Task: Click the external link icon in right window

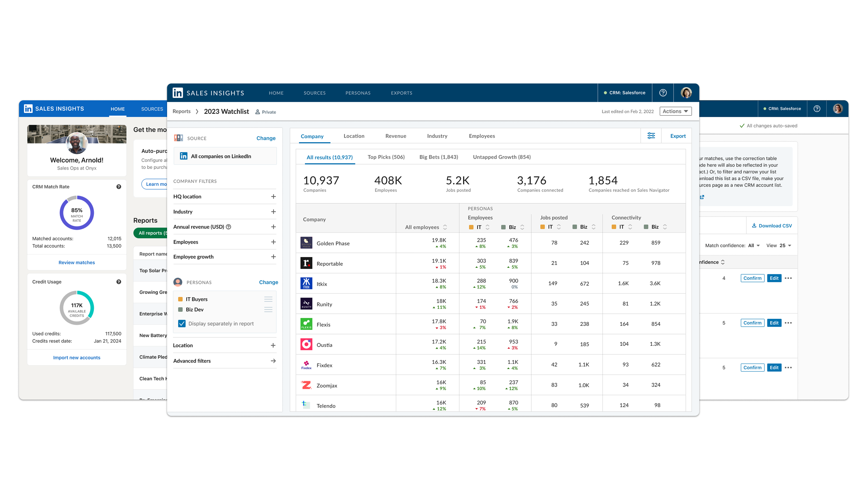Action: [702, 197]
